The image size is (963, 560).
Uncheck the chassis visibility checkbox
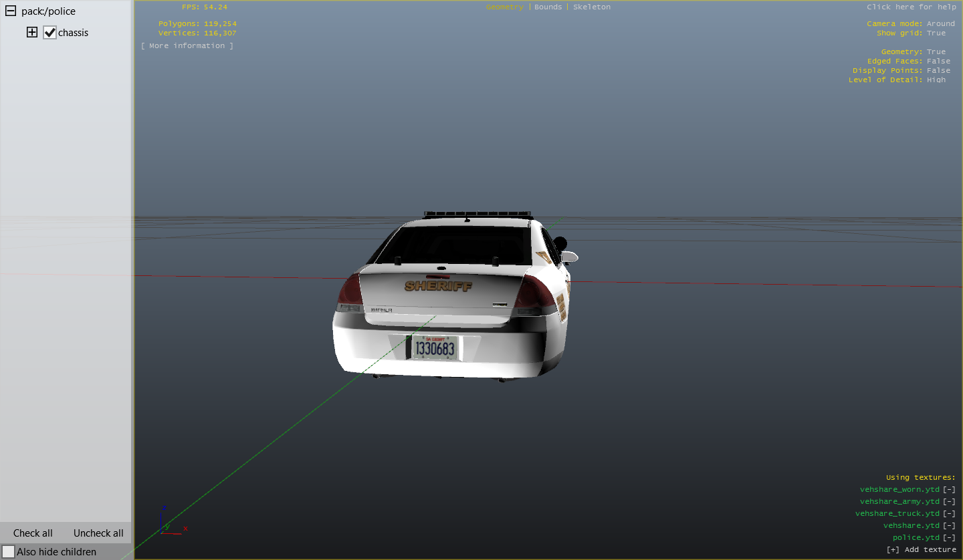pyautogui.click(x=49, y=32)
